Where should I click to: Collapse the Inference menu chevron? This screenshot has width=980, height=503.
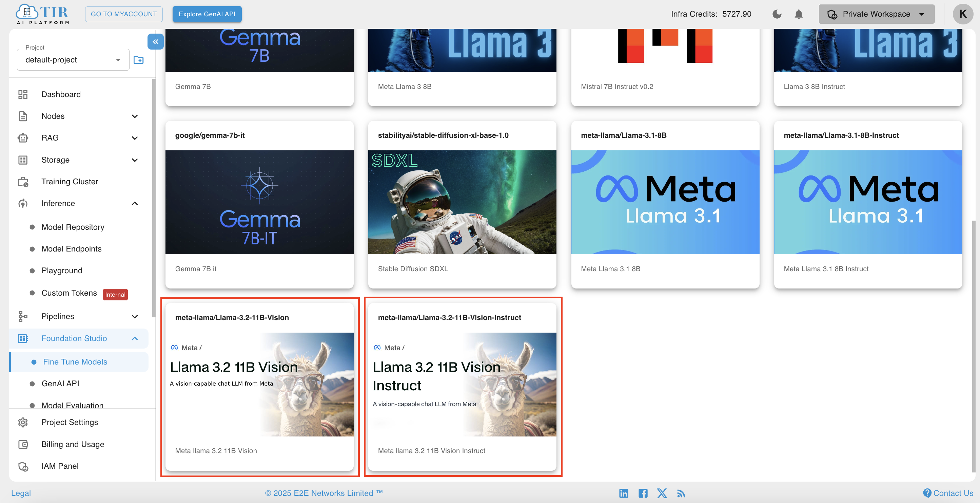point(135,203)
